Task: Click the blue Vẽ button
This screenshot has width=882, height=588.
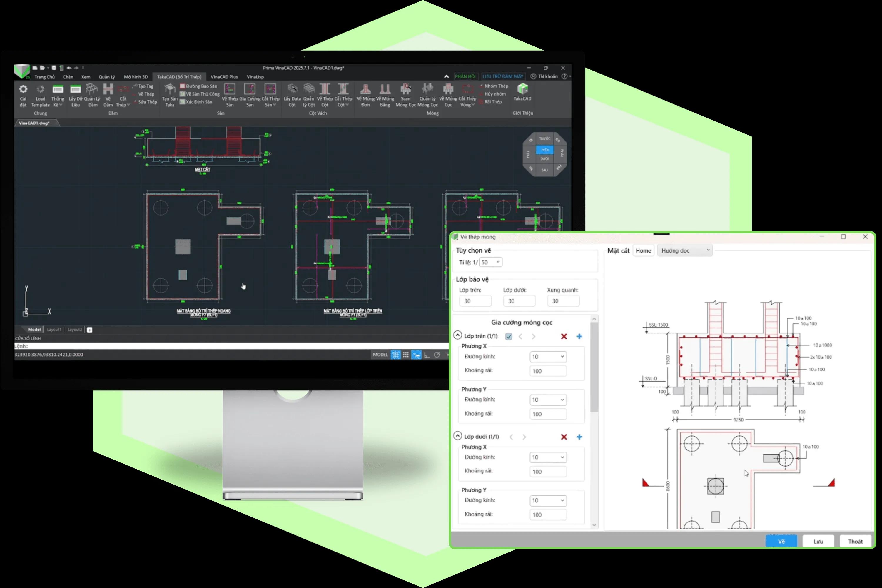Action: click(x=781, y=541)
